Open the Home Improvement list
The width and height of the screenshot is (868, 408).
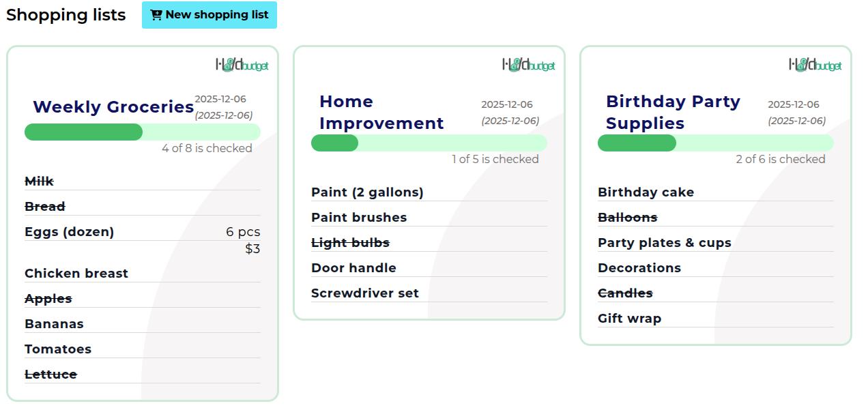[x=381, y=112]
